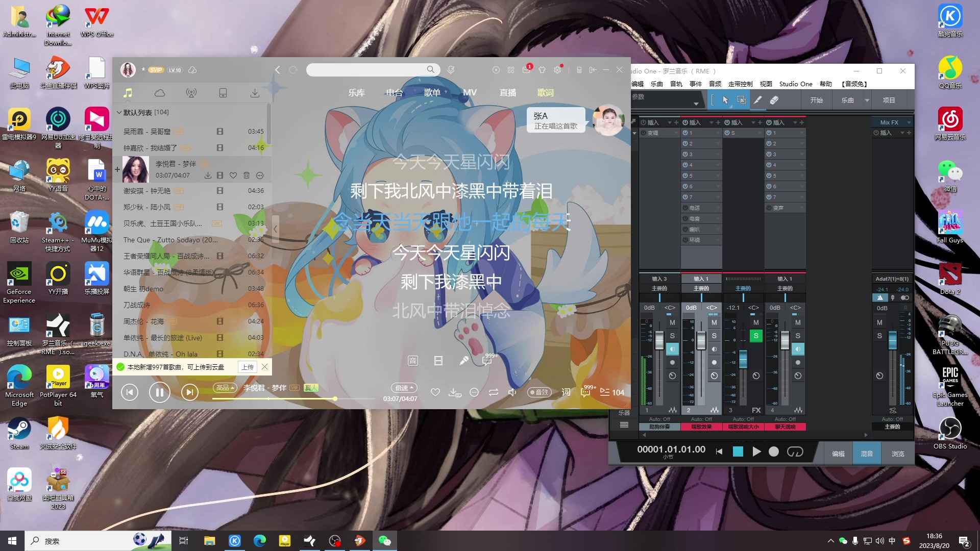Toggle loop mode in Studio One transport
This screenshot has width=980, height=551.
[795, 452]
